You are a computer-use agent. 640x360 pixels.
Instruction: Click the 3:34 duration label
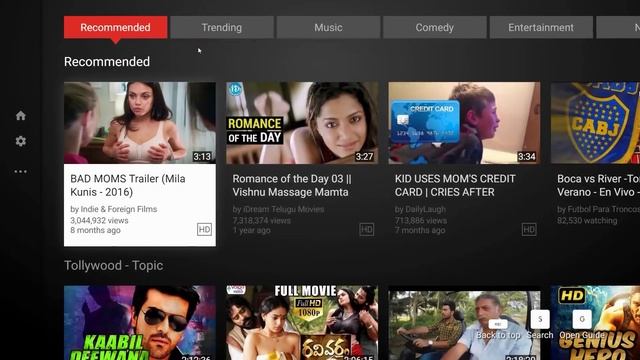(x=527, y=157)
